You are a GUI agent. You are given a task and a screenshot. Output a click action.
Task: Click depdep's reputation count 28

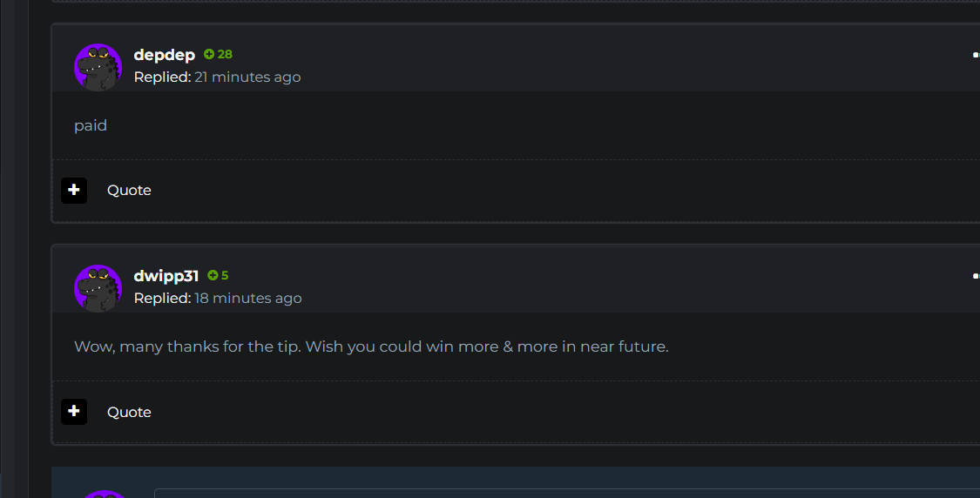(225, 54)
